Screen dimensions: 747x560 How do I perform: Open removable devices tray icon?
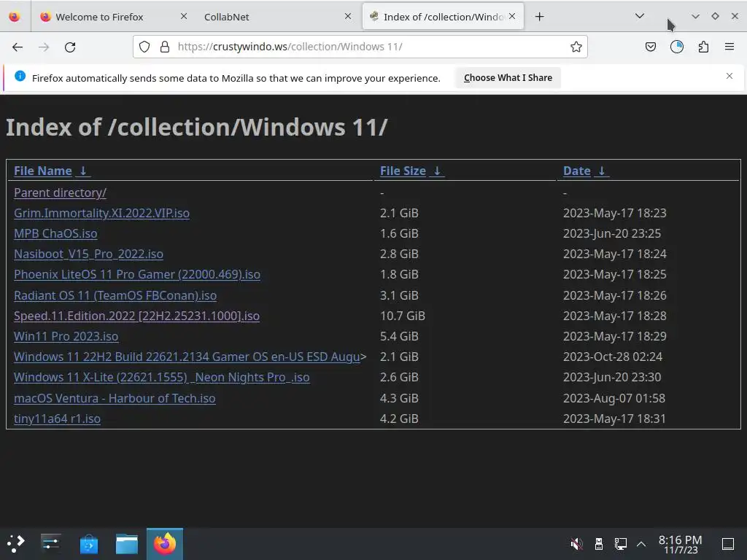pyautogui.click(x=599, y=543)
